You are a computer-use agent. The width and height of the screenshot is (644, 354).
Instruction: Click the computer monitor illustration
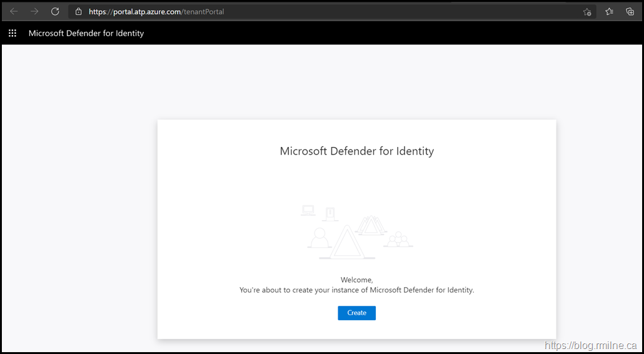tap(308, 210)
